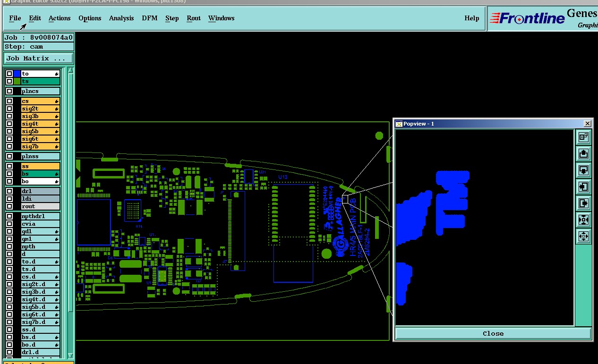This screenshot has width=598, height=364.
Task: Click layer list scrollbar up arrow
Action: tap(71, 71)
